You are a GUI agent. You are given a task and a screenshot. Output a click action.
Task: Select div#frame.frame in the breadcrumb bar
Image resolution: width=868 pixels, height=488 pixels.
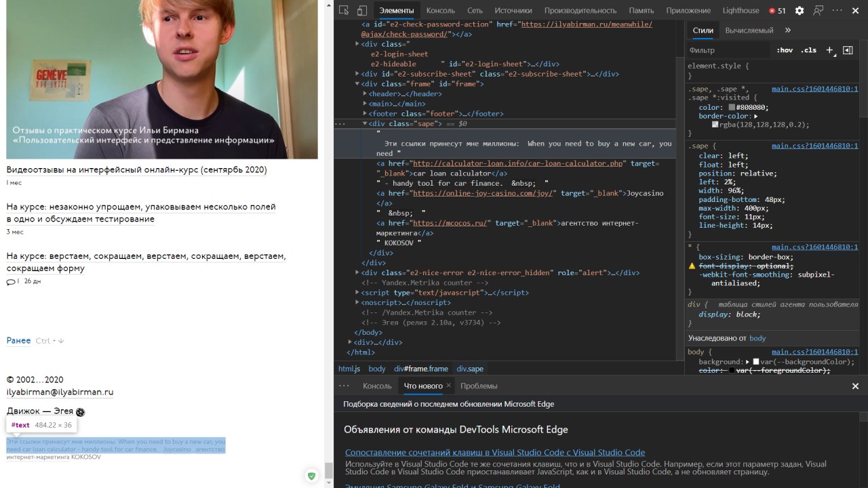click(x=421, y=369)
